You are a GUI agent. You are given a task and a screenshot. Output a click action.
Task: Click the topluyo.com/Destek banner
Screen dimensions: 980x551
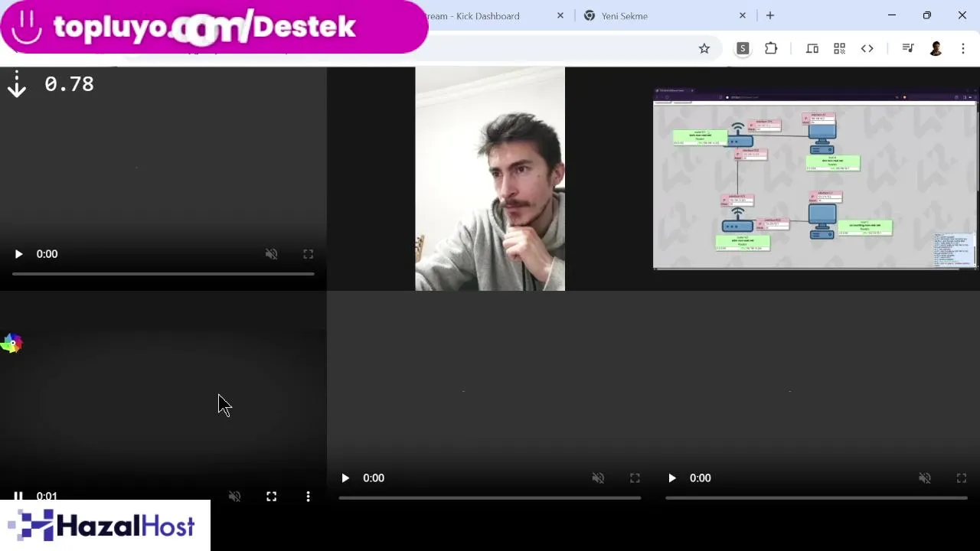(214, 27)
